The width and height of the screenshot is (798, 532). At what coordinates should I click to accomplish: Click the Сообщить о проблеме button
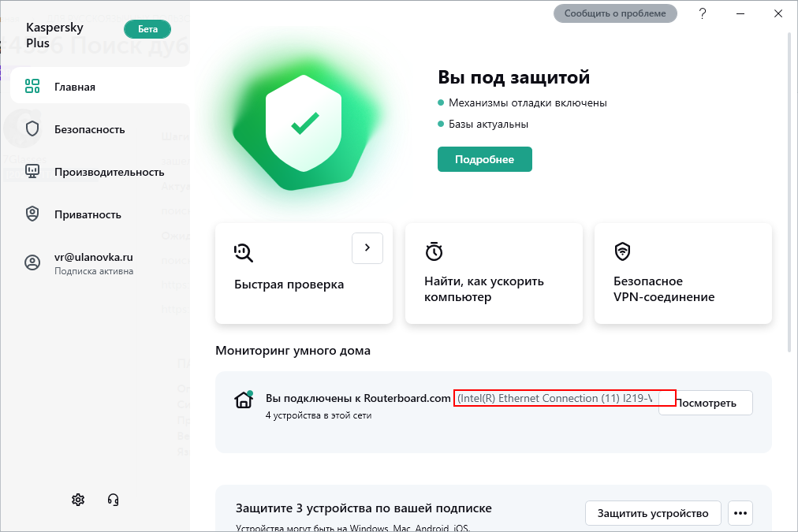615,13
